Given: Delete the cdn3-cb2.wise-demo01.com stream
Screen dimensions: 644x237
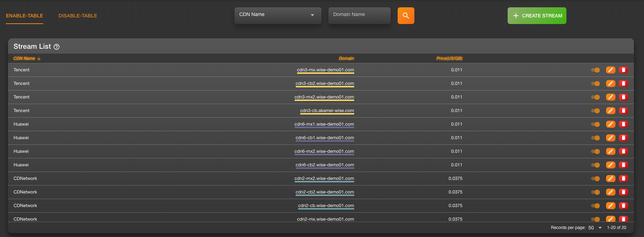Looking at the screenshot, I should [x=623, y=84].
